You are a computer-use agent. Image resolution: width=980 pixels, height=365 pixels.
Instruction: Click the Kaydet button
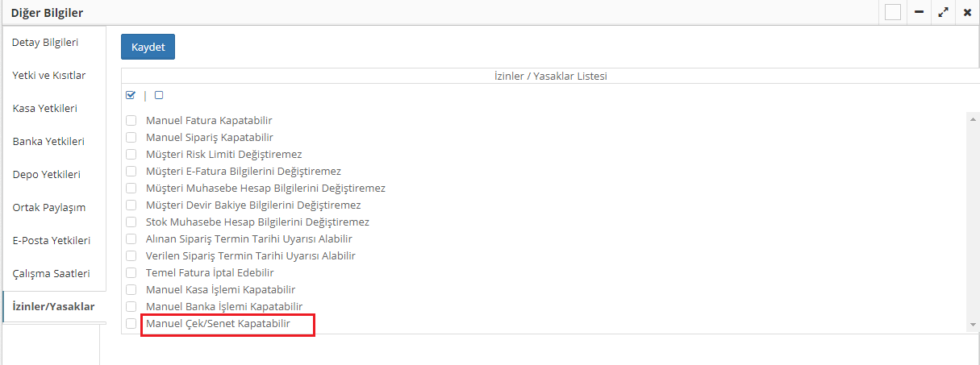pyautogui.click(x=148, y=48)
